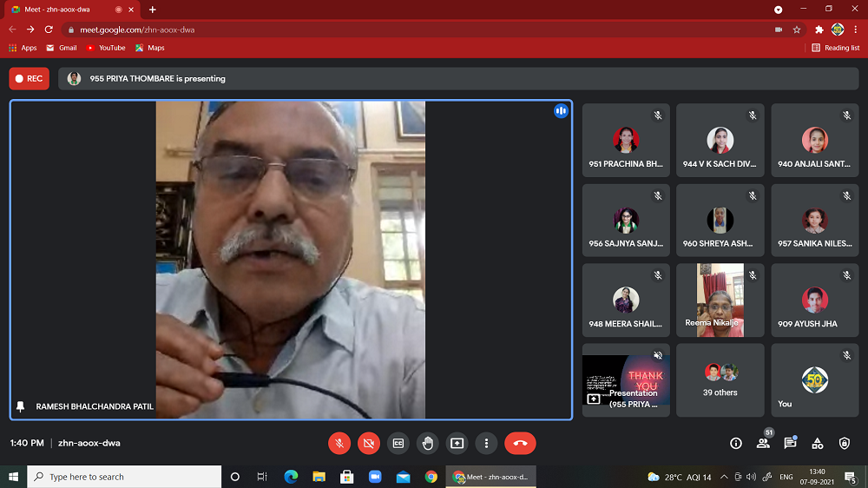Image resolution: width=868 pixels, height=488 pixels.
Task: Open the three-dot more options menu
Action: pyautogui.click(x=486, y=443)
